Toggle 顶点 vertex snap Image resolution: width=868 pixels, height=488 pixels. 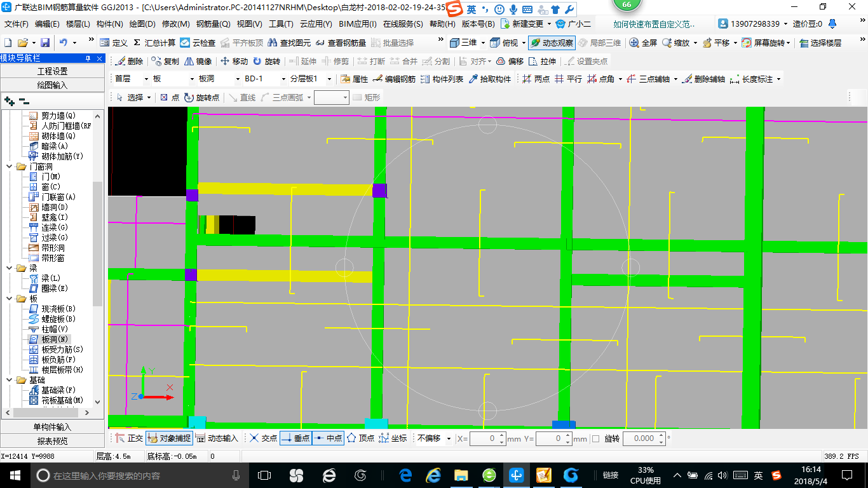click(x=360, y=438)
